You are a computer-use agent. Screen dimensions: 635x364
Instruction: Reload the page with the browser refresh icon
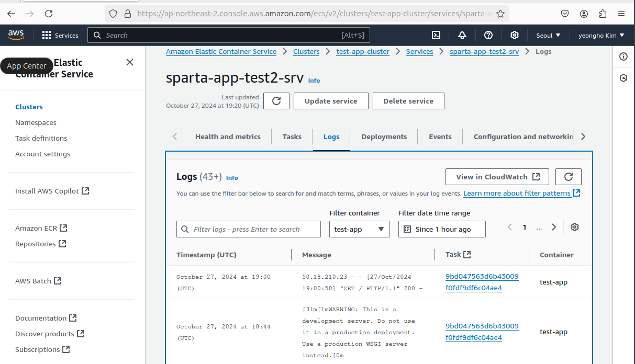coord(49,14)
